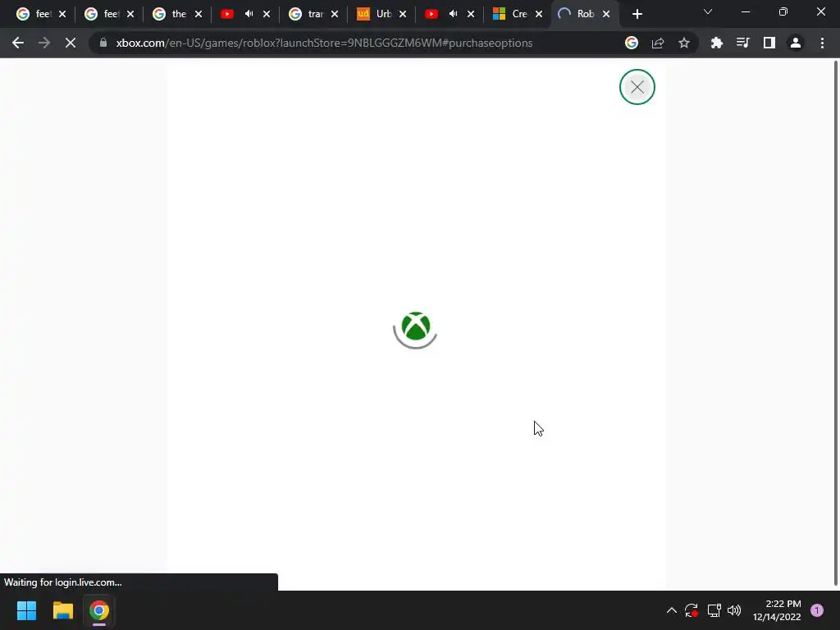
Task: Close the 'Rob' Xbox tab
Action: [x=606, y=14]
